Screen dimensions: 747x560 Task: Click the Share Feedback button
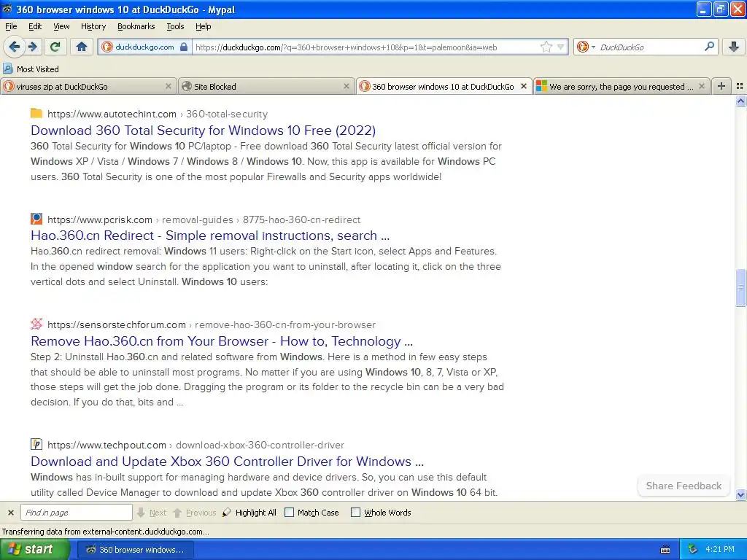684,486
